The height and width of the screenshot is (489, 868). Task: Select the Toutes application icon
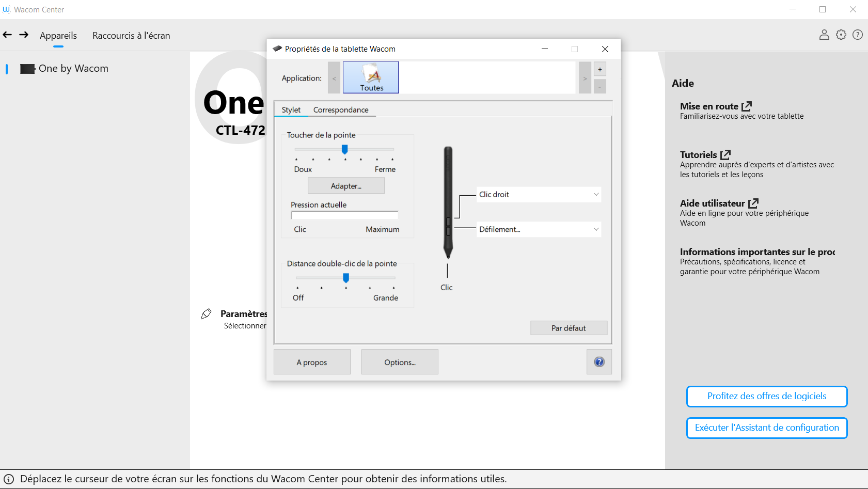(x=371, y=77)
